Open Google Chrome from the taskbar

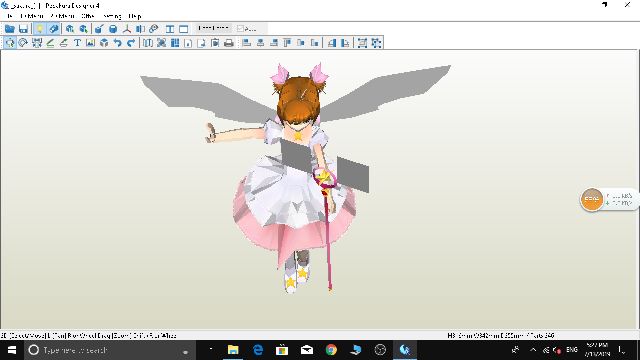pyautogui.click(x=331, y=350)
